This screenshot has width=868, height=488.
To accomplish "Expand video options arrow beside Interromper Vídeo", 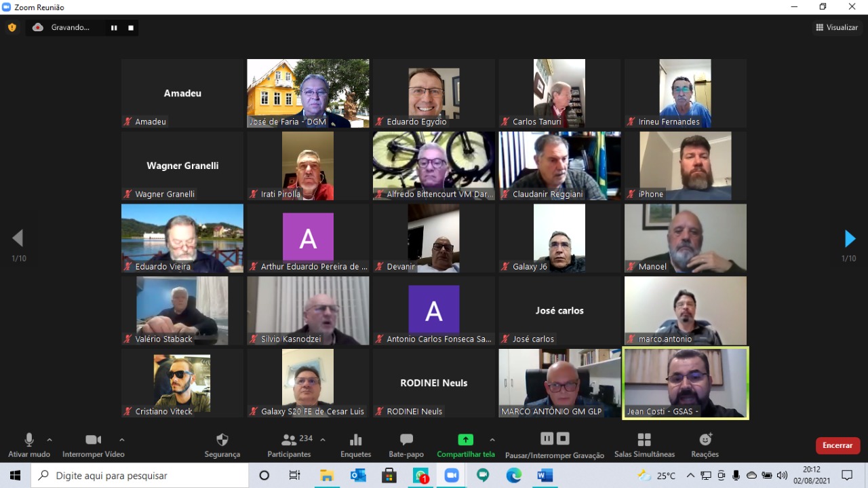I will (x=122, y=440).
